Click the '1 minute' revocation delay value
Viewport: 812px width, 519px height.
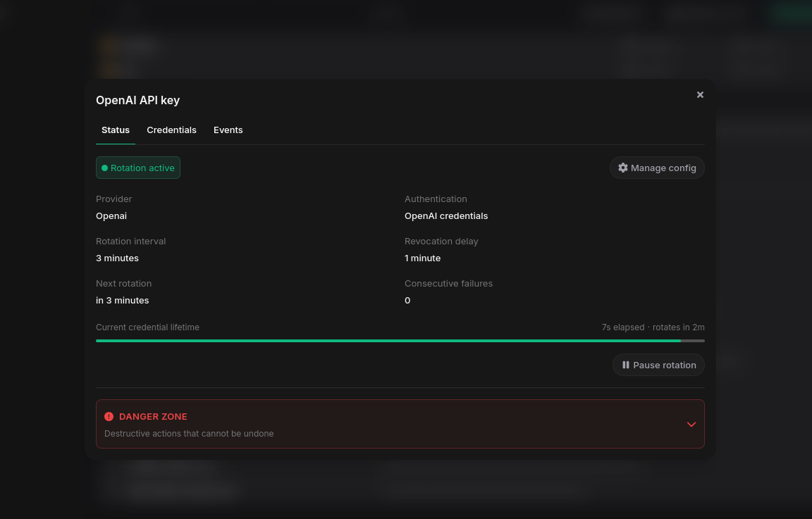coord(423,258)
